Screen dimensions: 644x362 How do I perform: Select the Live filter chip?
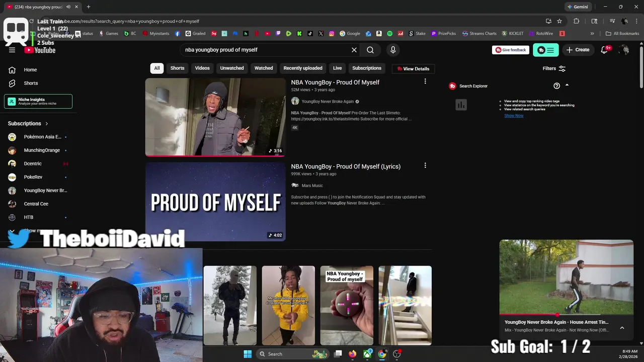337,68
